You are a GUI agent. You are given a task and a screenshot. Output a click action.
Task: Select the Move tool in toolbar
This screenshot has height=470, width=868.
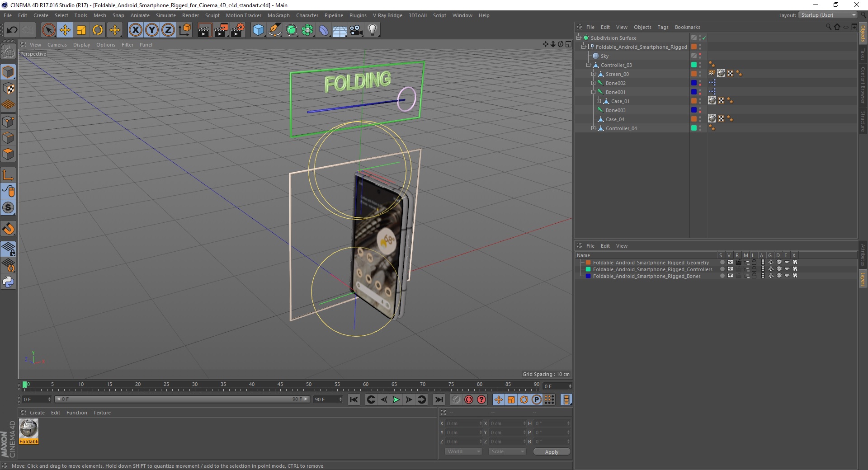65,30
